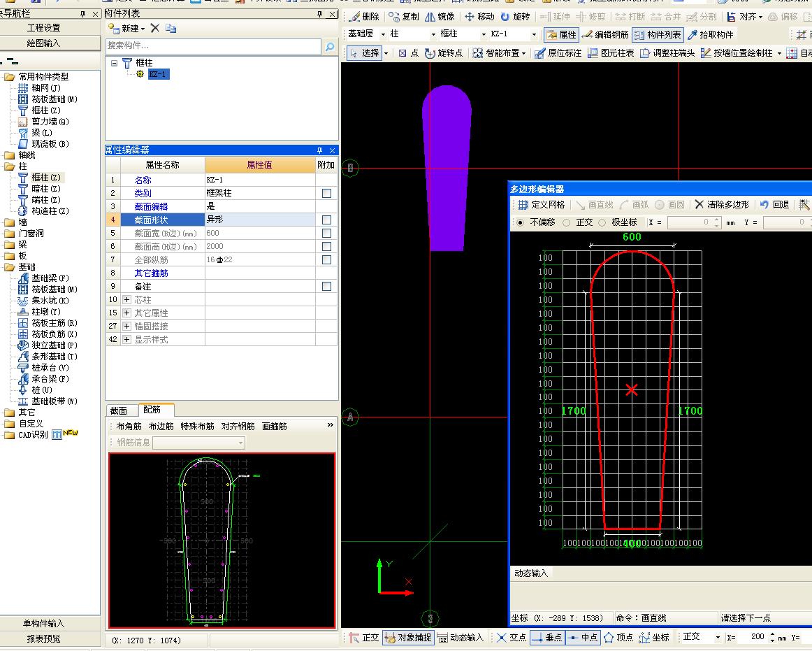Click 调整柱端头 (adjust column end) tool
The image size is (812, 651).
coord(667,53)
